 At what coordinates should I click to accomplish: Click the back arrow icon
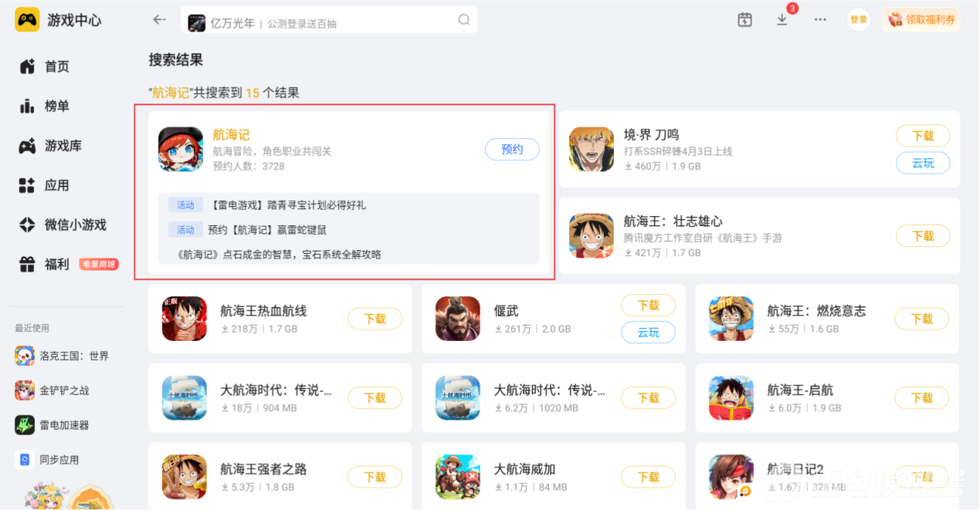160,20
